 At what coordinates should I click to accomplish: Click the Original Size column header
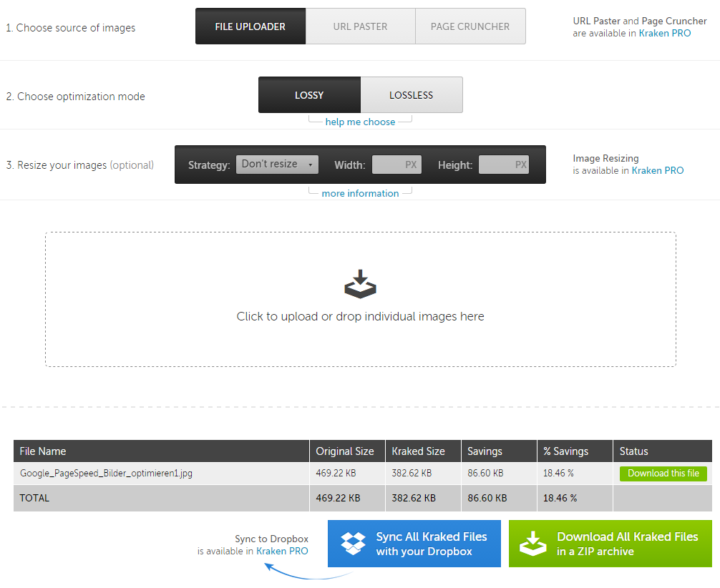pyautogui.click(x=348, y=451)
